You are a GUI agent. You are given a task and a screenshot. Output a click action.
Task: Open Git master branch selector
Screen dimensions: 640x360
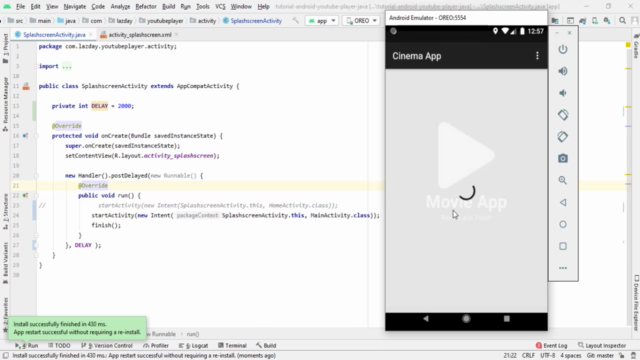pos(600,356)
